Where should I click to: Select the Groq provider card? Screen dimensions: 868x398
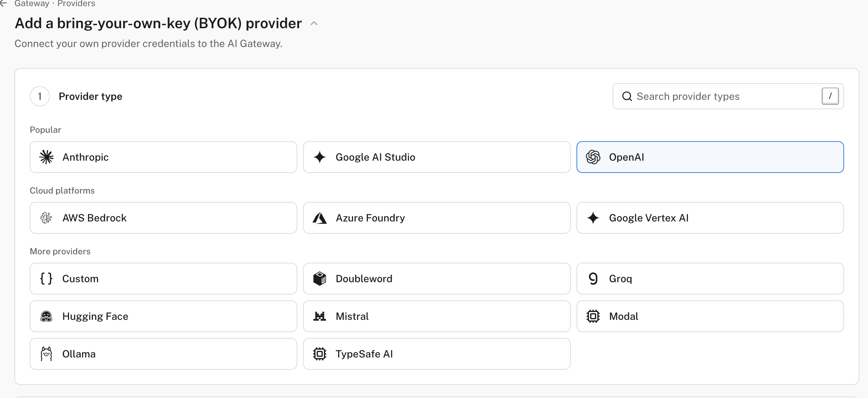tap(710, 279)
